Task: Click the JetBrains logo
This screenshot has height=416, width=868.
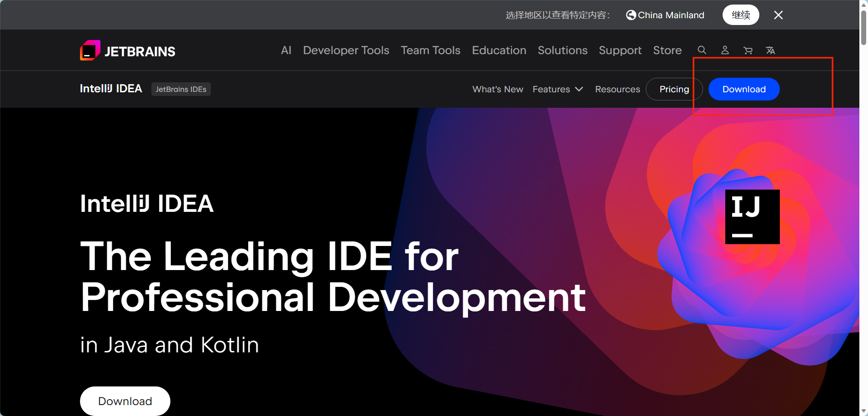Action: pyautogui.click(x=127, y=50)
